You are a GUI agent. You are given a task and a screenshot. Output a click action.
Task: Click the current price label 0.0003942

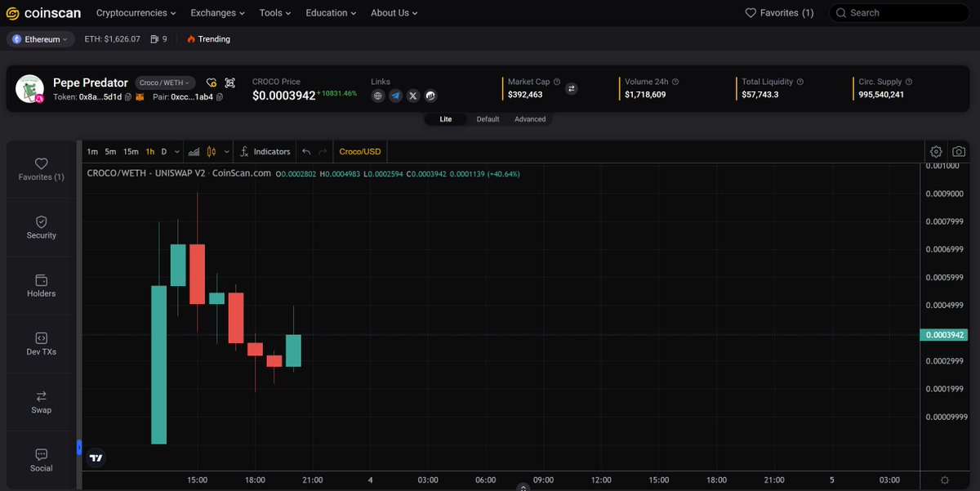pyautogui.click(x=943, y=335)
